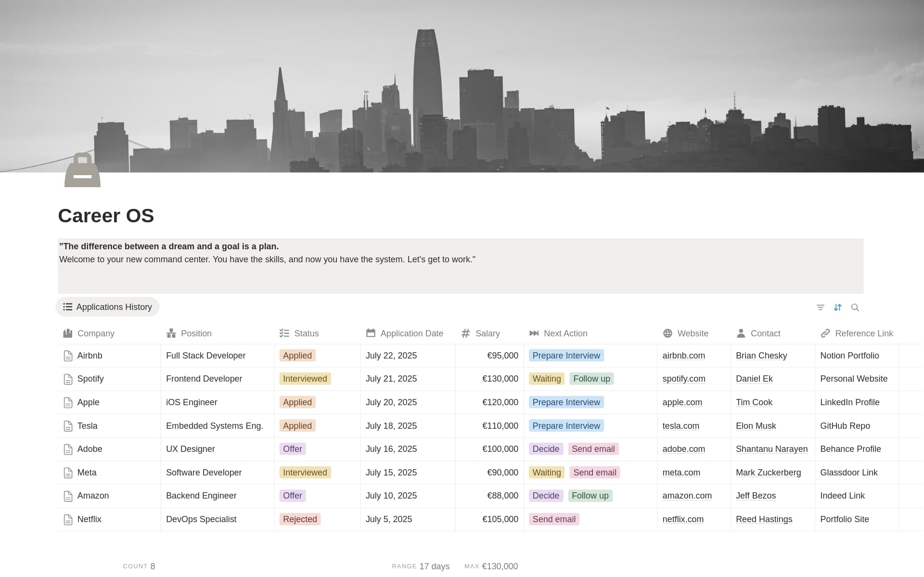Click the Meta Send email tag
Screen dimensions: 924x577
[595, 473]
